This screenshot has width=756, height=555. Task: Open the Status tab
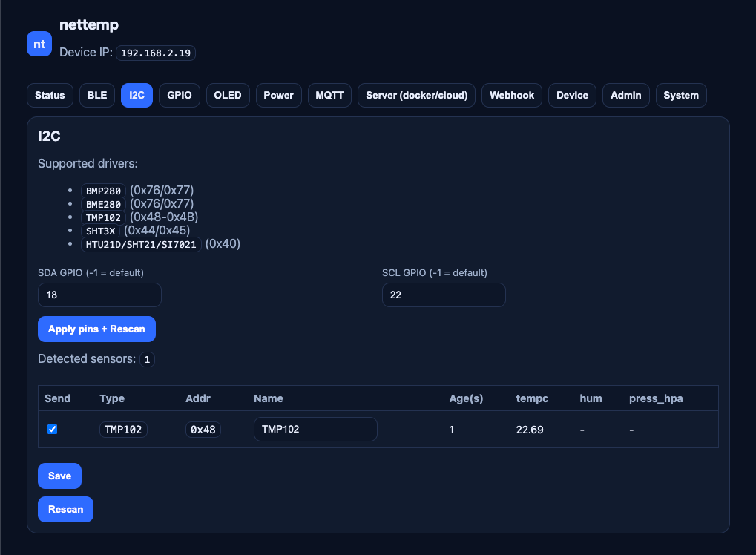coord(50,96)
